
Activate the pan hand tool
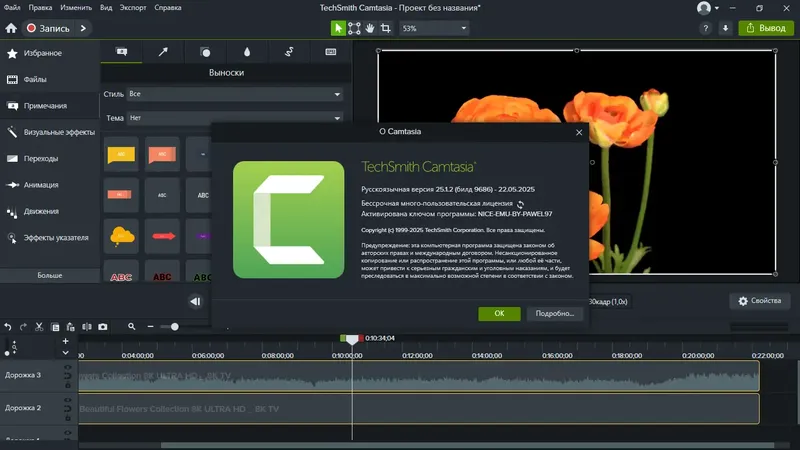[x=370, y=28]
